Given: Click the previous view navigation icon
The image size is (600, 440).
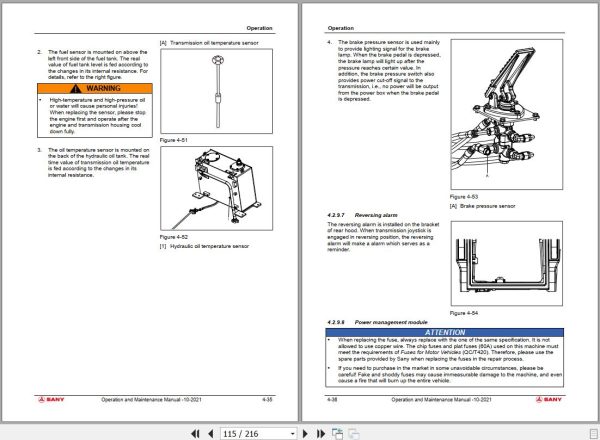Looking at the screenshot, I should [x=337, y=433].
